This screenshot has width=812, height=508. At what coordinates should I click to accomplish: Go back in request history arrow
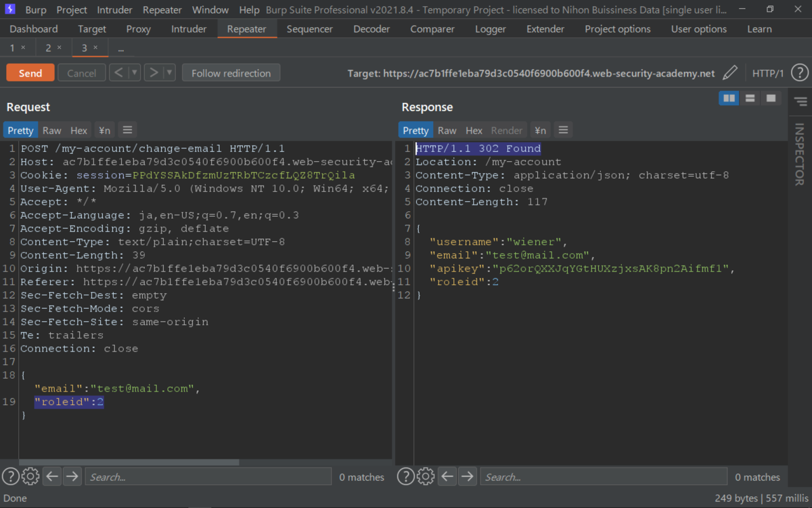(118, 73)
